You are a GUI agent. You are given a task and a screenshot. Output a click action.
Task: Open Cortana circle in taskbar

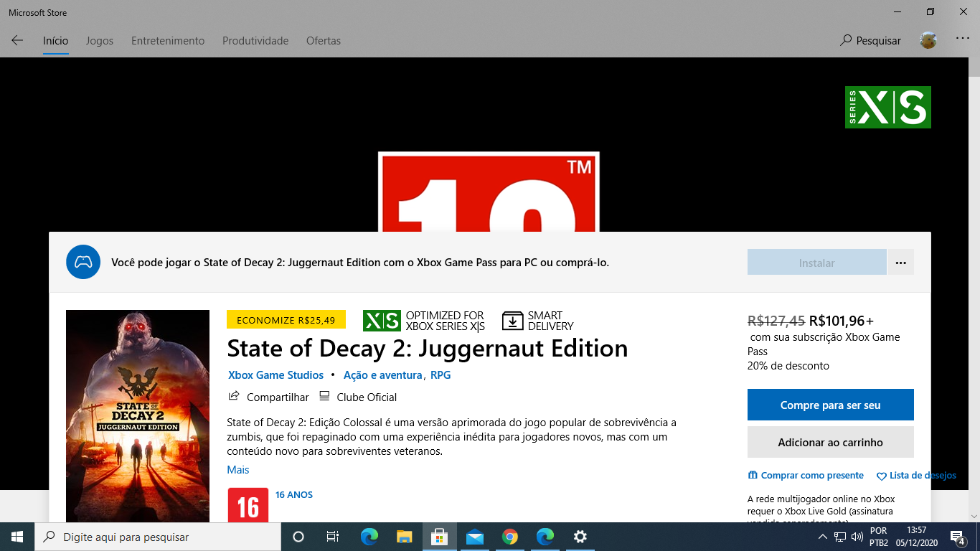(298, 537)
